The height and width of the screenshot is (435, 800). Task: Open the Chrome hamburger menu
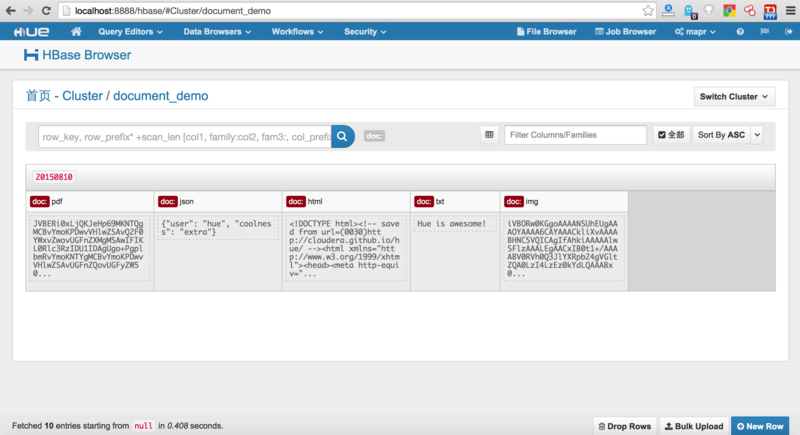(x=789, y=10)
